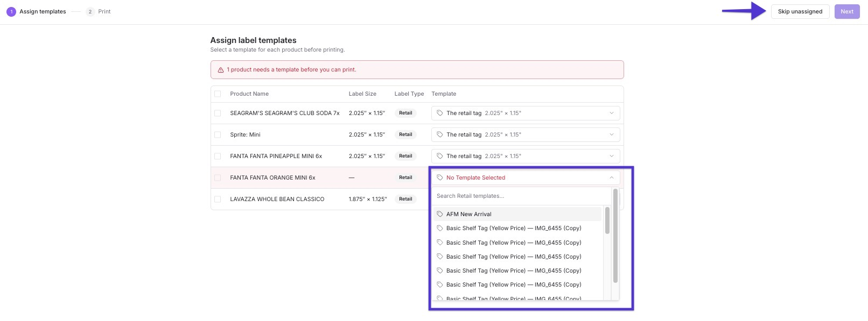
Task: Pick the Basic Shelf Tag option just below AFM New Arrival
Action: tap(517, 228)
